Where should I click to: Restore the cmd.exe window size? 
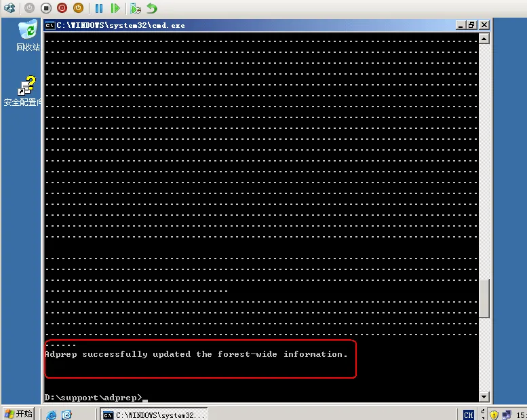pos(472,25)
